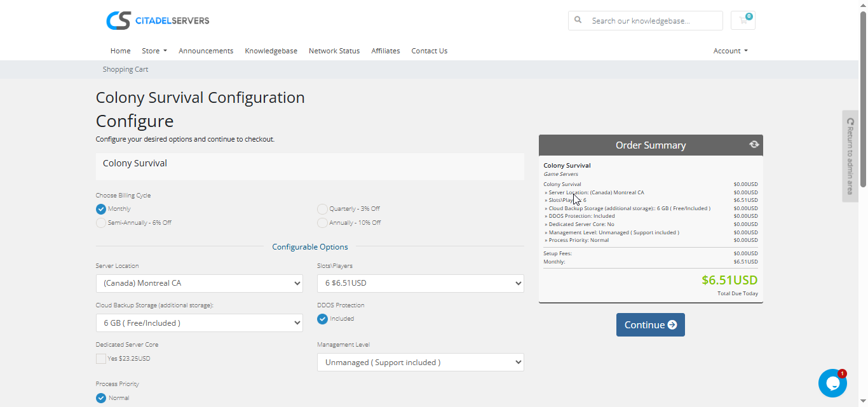Click Return to admin area tab
The height and width of the screenshot is (407, 868).
coord(850,156)
